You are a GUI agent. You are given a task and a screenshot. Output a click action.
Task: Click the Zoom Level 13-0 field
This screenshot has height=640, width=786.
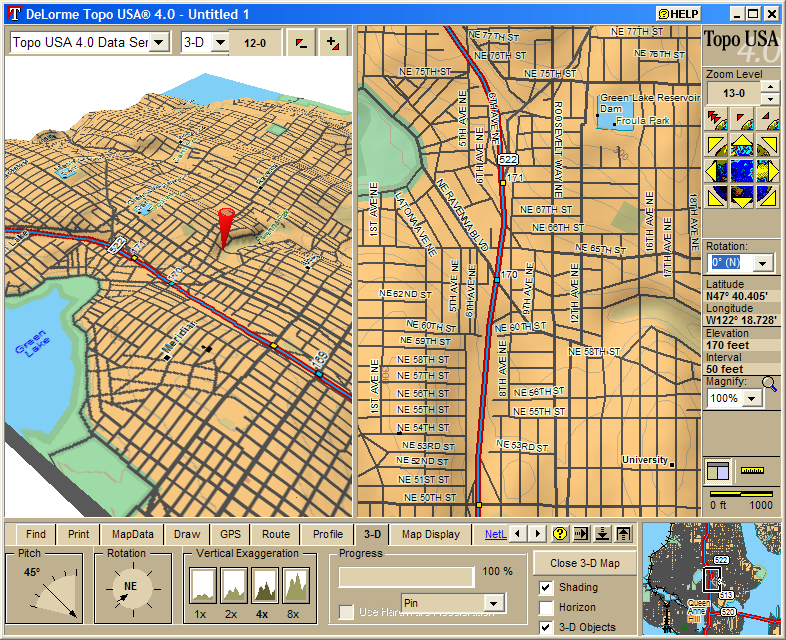[734, 93]
